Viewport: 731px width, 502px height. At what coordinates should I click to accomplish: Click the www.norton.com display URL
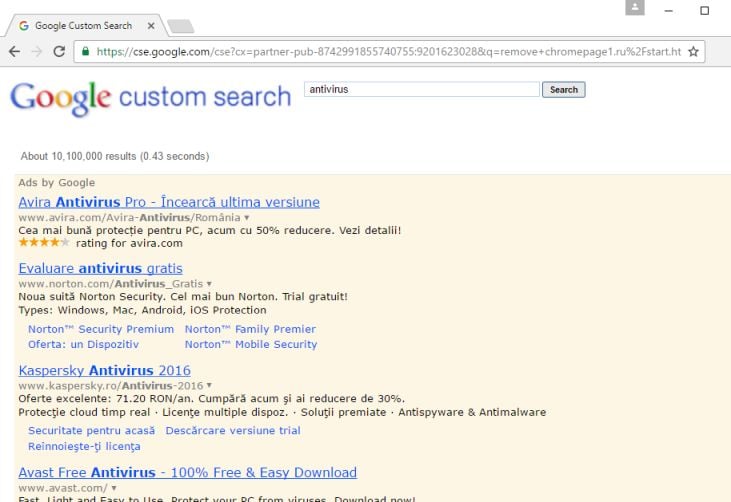[x=111, y=284]
